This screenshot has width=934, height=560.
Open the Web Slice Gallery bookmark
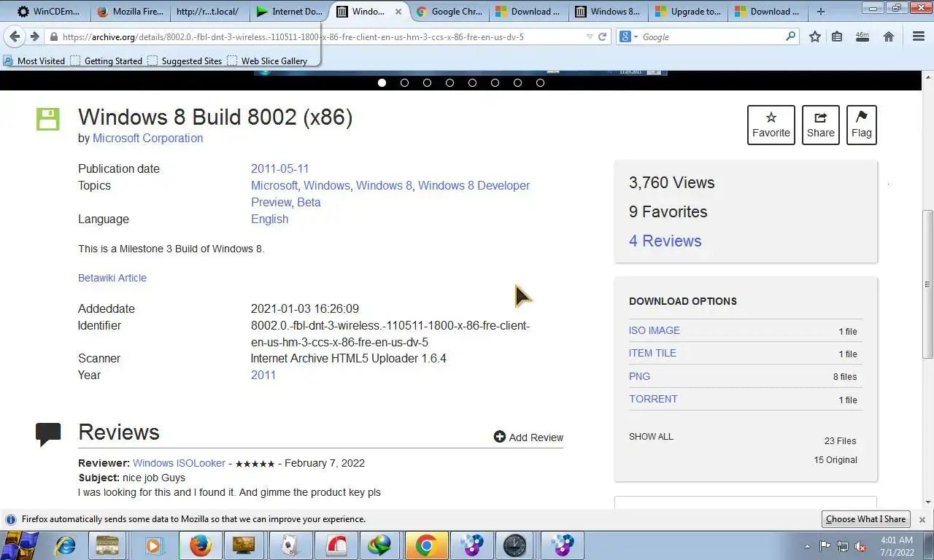267,61
